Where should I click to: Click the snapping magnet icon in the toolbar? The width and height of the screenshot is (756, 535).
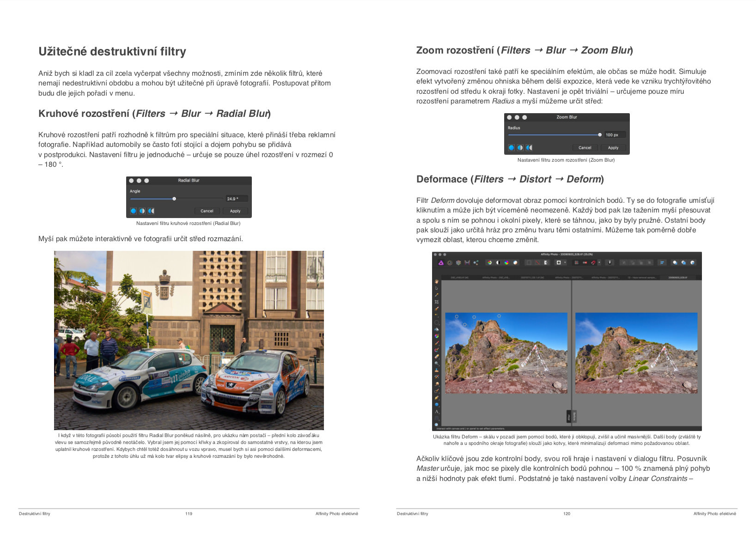[x=593, y=262]
